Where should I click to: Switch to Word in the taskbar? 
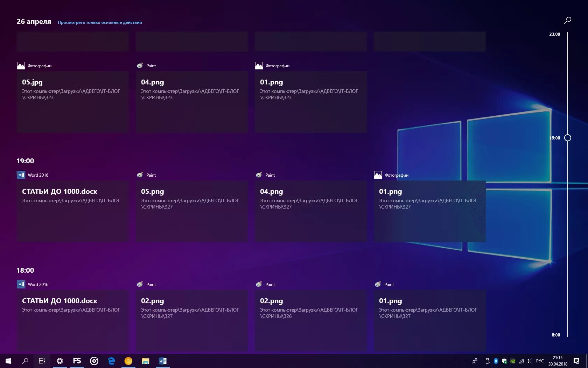pos(163,361)
